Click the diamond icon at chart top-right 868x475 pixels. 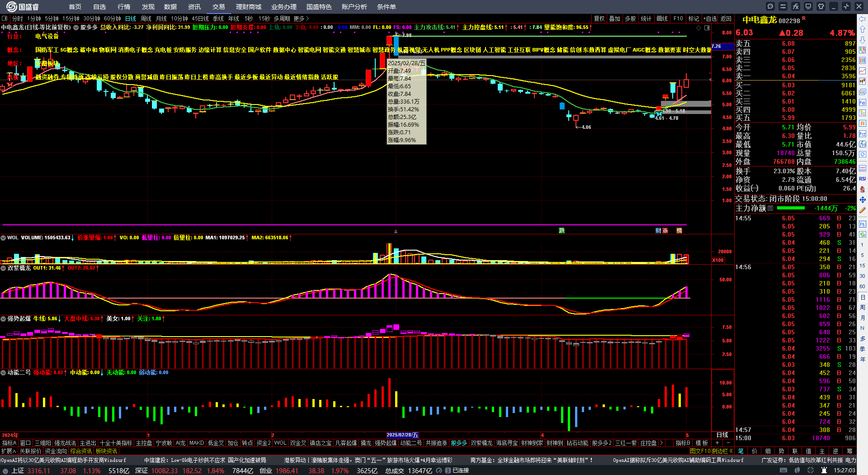[699, 28]
